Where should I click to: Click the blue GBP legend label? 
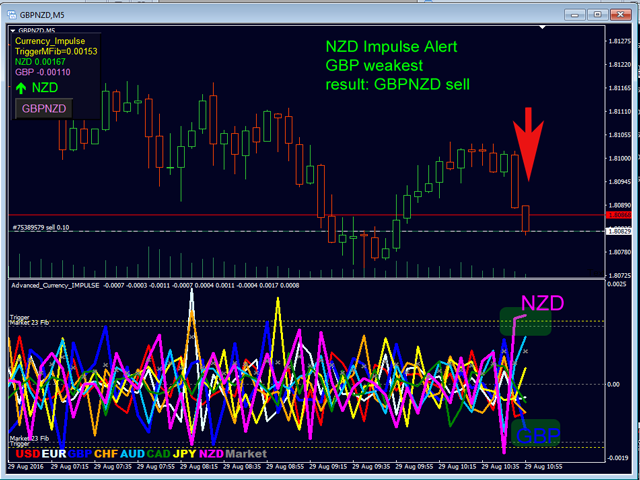[x=80, y=454]
